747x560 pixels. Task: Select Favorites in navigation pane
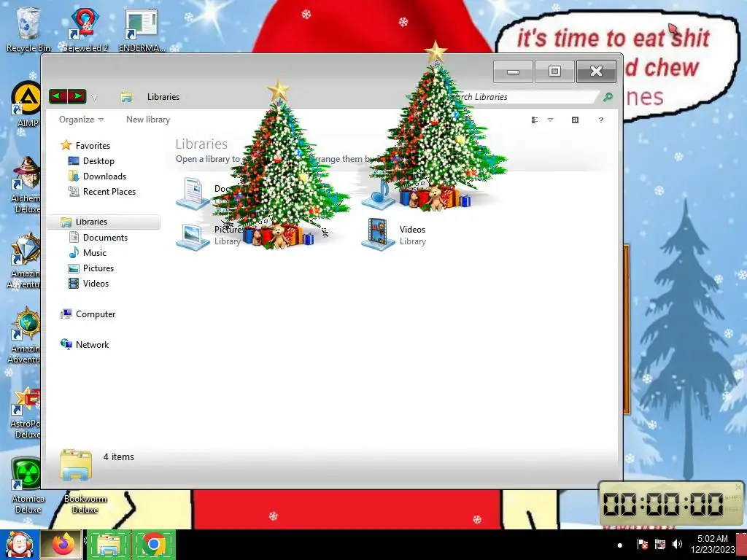[93, 146]
